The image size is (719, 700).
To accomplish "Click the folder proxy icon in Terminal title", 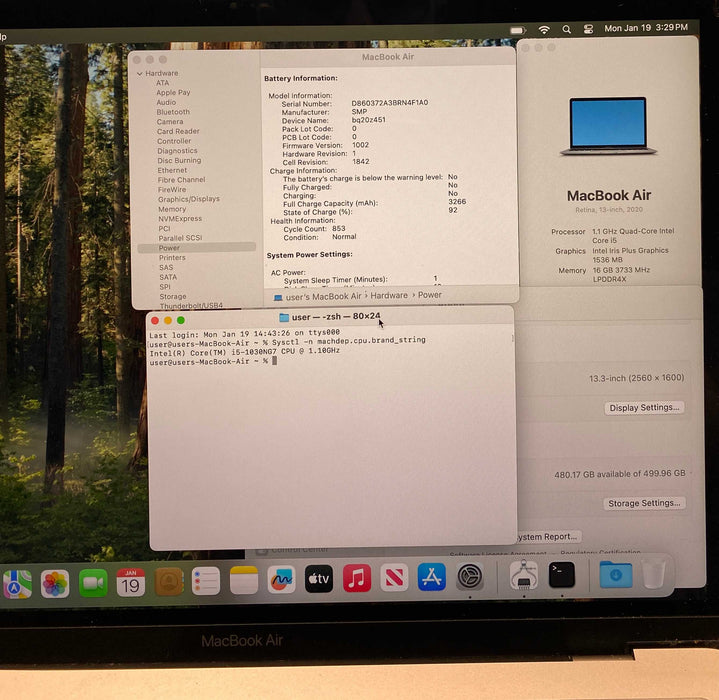I will tap(284, 317).
